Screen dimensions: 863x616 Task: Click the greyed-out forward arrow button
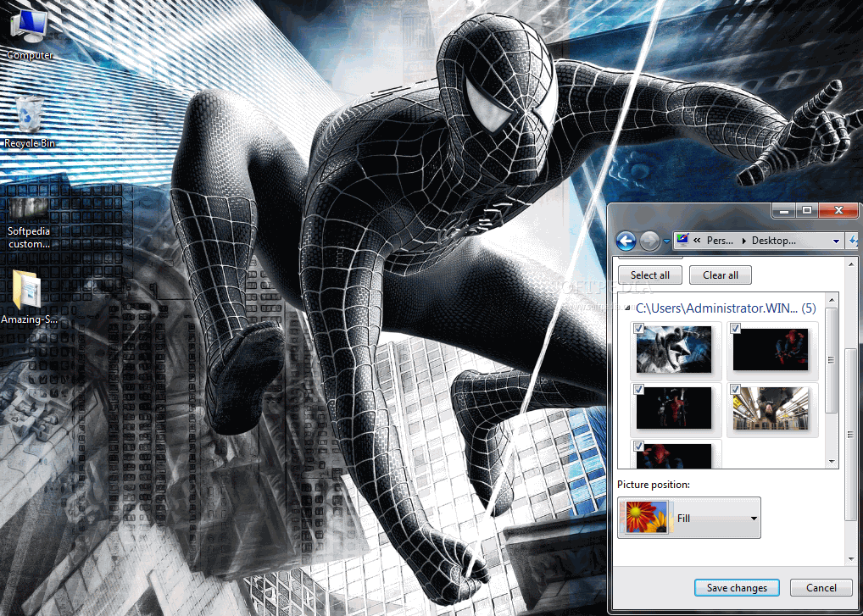click(x=649, y=241)
